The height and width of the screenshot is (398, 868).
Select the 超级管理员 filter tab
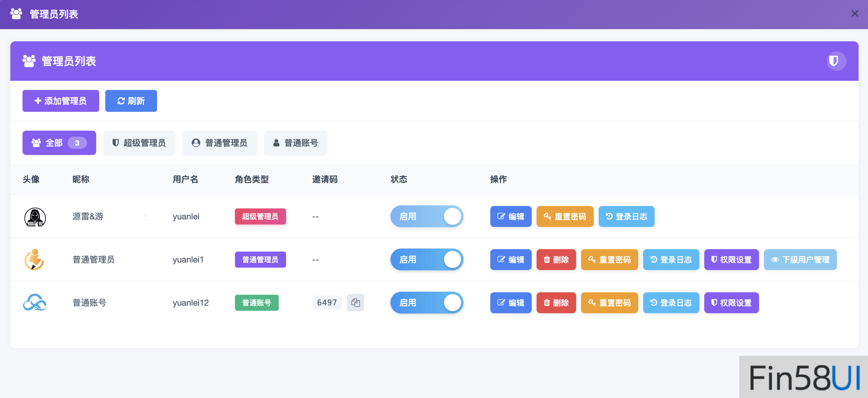(x=139, y=143)
